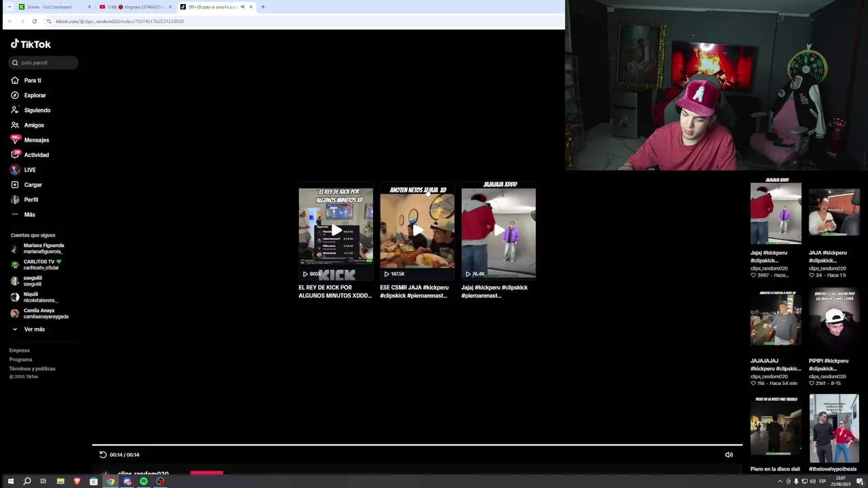Open the Más options menu
Image resolution: width=868 pixels, height=488 pixels.
point(30,214)
